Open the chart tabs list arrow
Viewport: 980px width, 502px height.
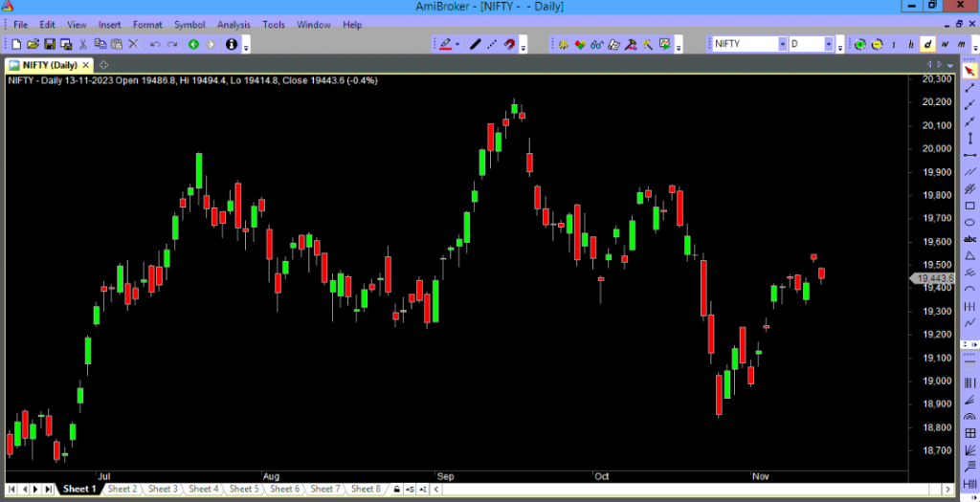tap(950, 64)
